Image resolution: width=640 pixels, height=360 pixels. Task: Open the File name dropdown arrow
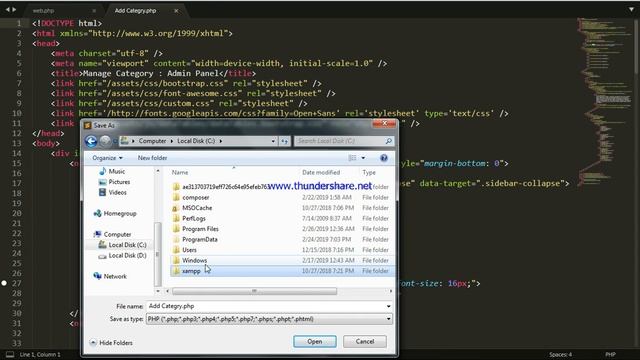coord(389,306)
